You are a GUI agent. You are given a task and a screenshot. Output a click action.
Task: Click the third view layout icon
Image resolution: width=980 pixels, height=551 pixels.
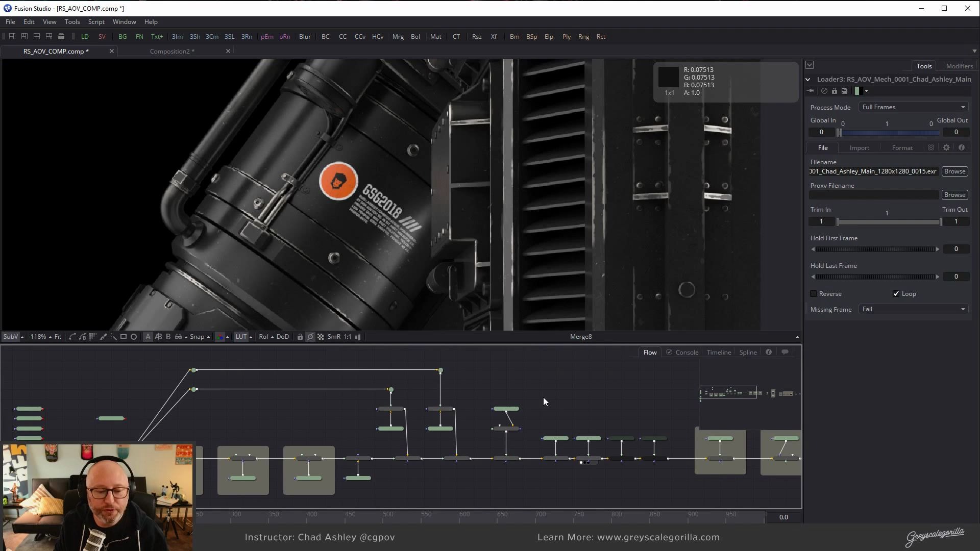point(37,36)
